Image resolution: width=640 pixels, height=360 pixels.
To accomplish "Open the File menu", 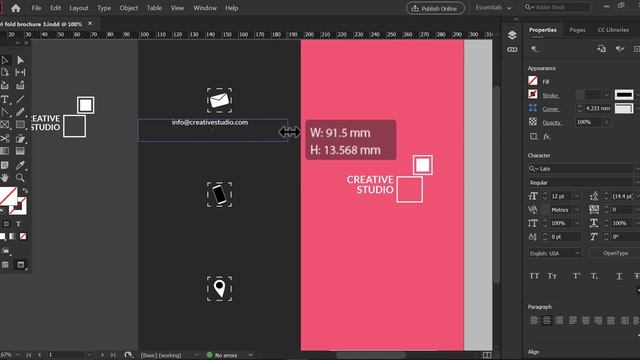I will click(x=36, y=8).
